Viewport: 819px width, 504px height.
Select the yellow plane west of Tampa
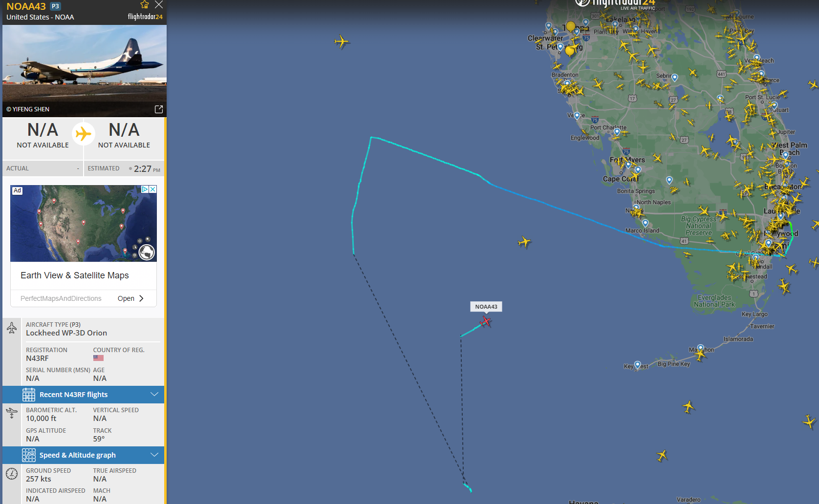click(x=342, y=42)
